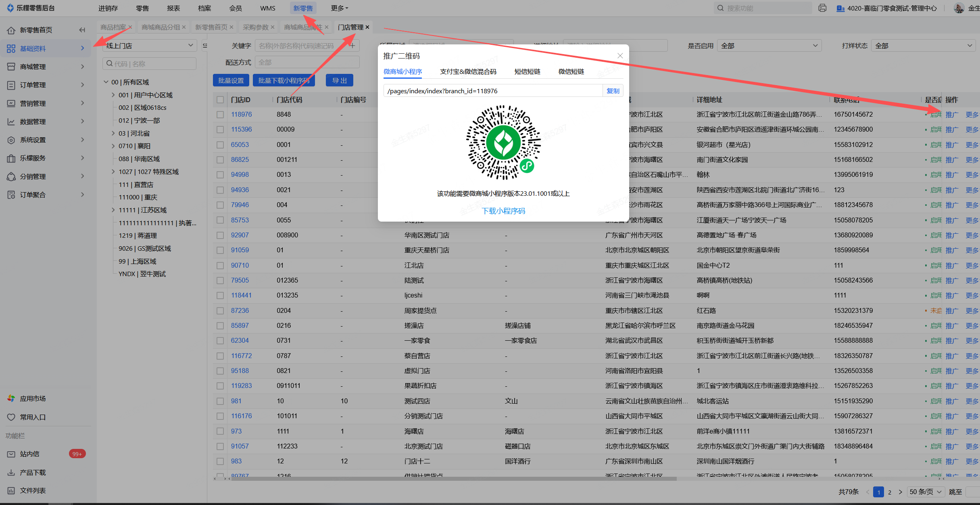
Task: Open 应用市场 colorful icon
Action: [11, 398]
